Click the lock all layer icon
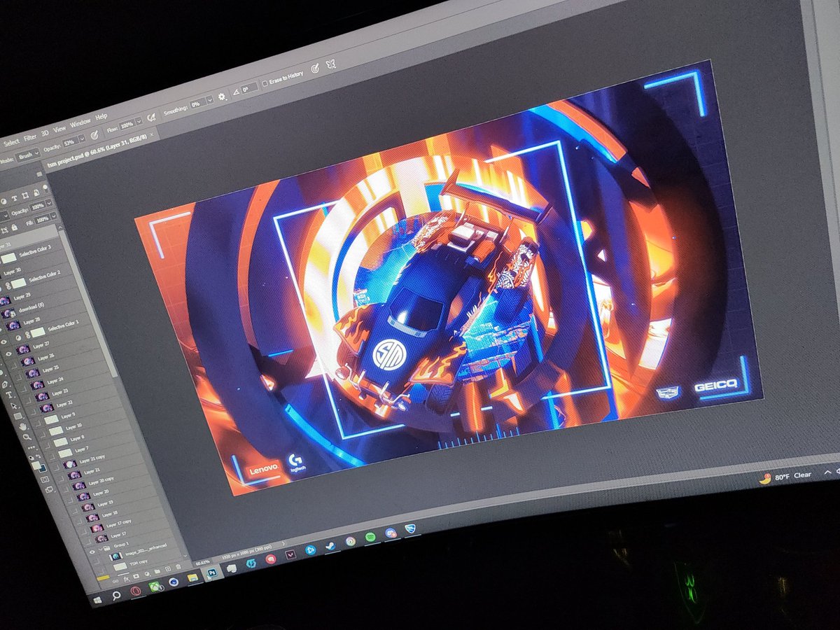The height and width of the screenshot is (630, 840). point(15,227)
